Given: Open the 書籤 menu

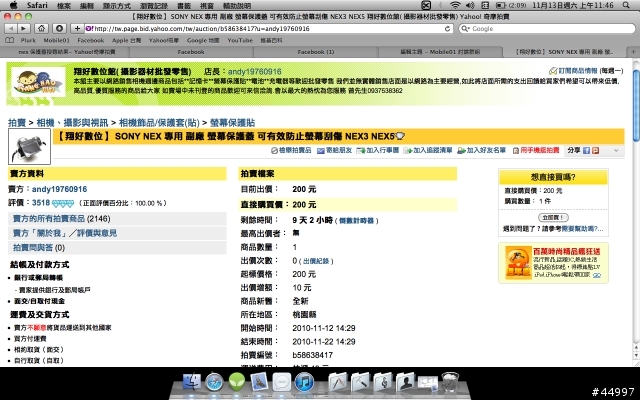Looking at the screenshot, I should tap(184, 5).
